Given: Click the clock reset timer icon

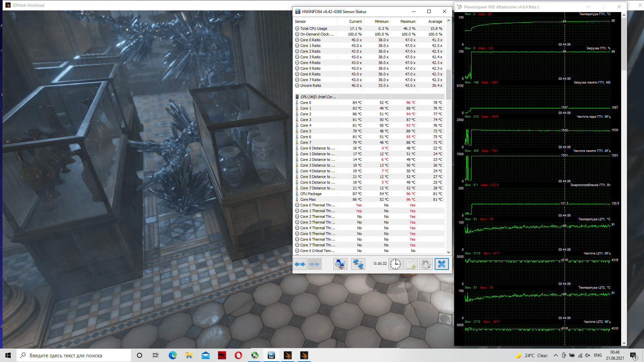Looking at the screenshot, I should click(395, 264).
